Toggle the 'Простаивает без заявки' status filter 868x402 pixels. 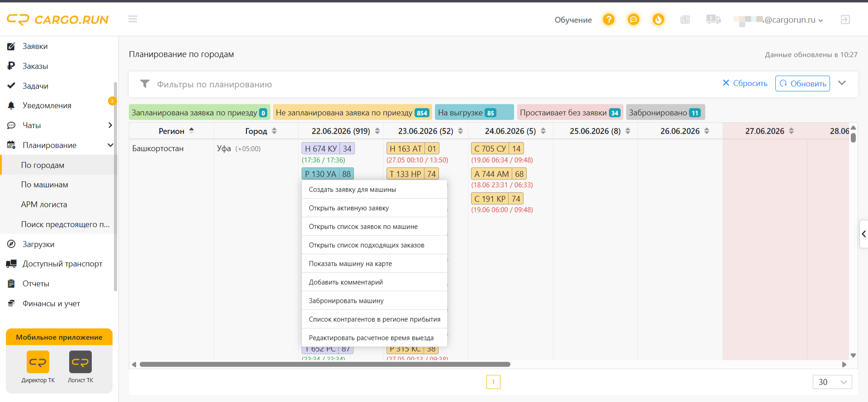[570, 113]
